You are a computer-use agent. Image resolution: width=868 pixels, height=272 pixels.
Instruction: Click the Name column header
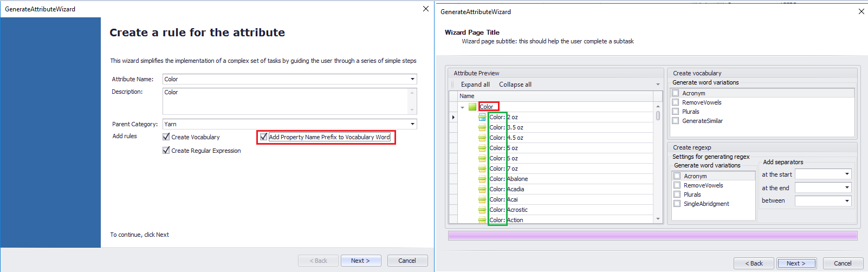tap(555, 96)
